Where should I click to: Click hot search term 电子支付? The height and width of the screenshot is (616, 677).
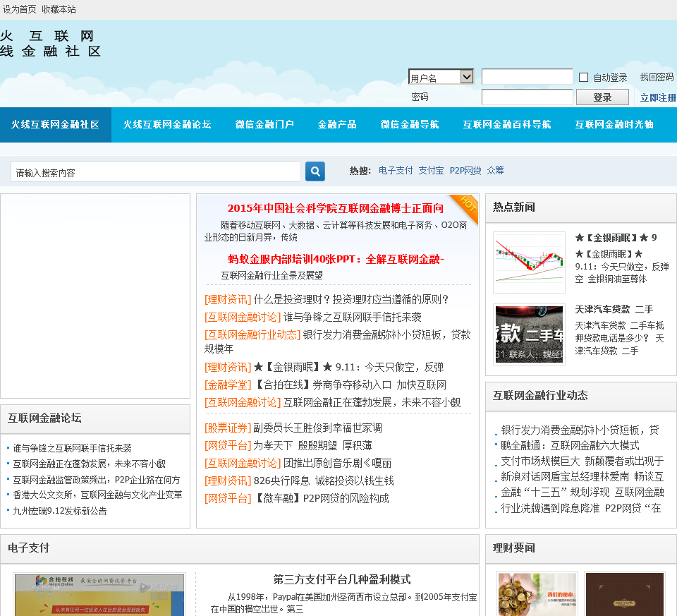(x=396, y=171)
